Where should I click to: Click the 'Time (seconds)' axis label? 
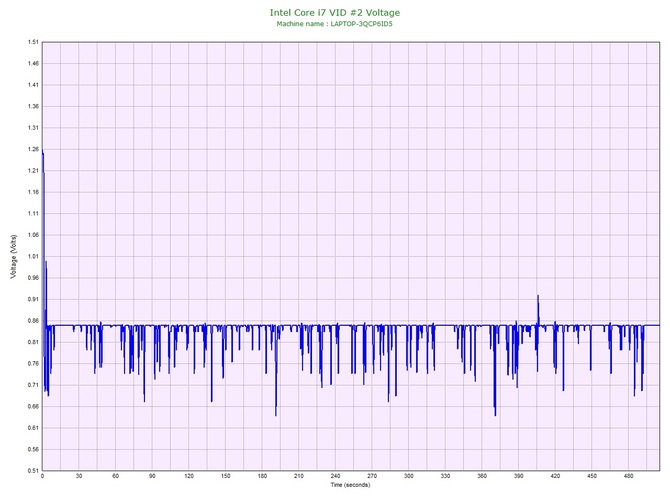pyautogui.click(x=350, y=484)
